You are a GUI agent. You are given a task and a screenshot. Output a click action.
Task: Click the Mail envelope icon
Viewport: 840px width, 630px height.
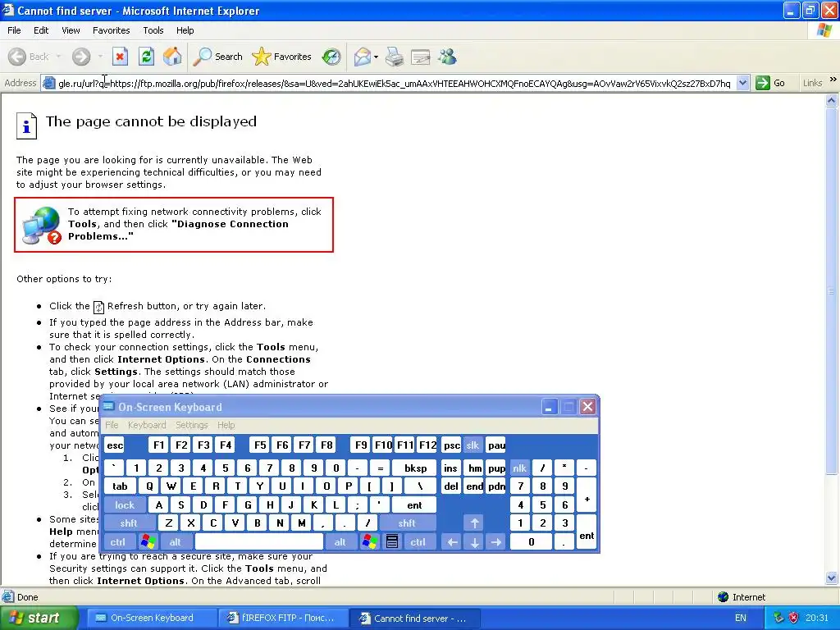click(x=362, y=57)
